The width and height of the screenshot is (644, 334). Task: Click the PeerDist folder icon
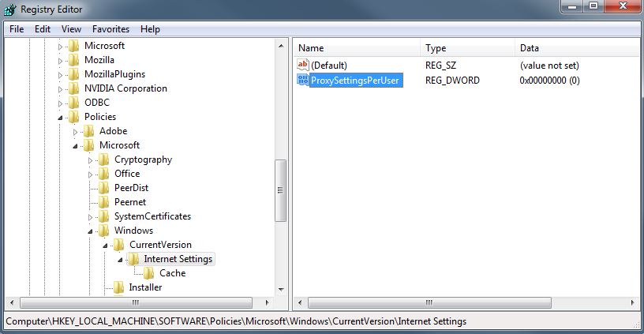point(104,188)
